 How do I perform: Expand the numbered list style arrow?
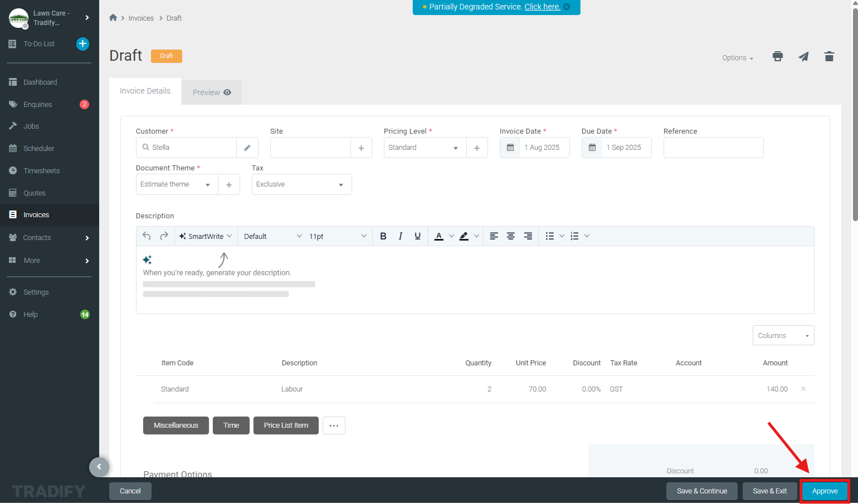tap(587, 236)
